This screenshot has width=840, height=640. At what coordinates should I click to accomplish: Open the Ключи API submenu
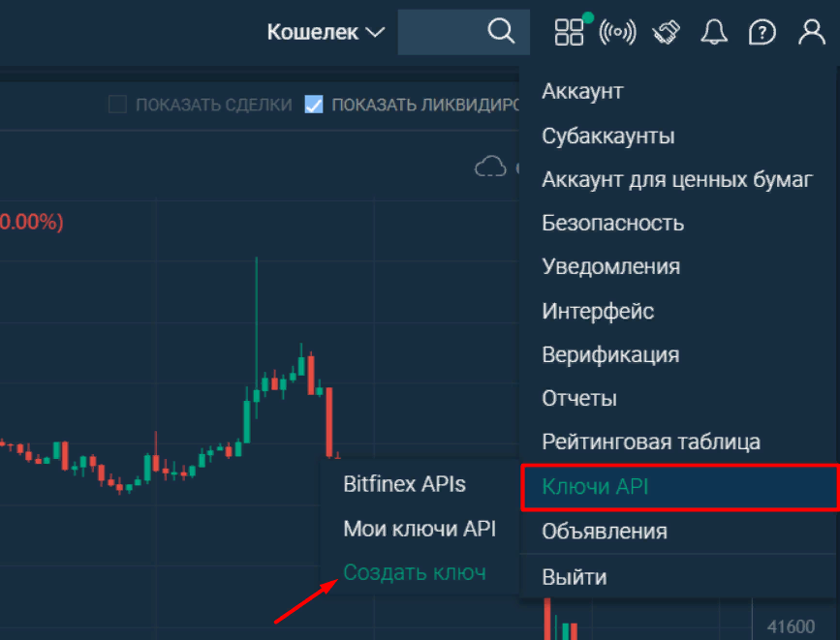tap(595, 487)
